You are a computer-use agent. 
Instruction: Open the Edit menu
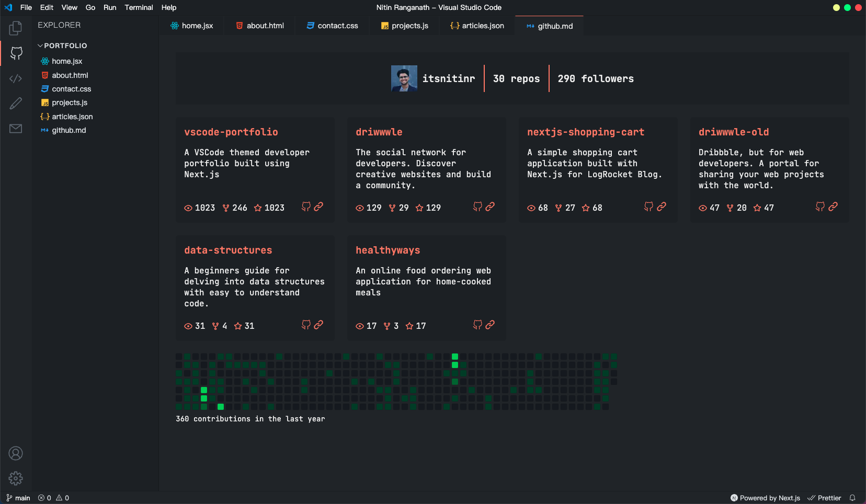(47, 7)
